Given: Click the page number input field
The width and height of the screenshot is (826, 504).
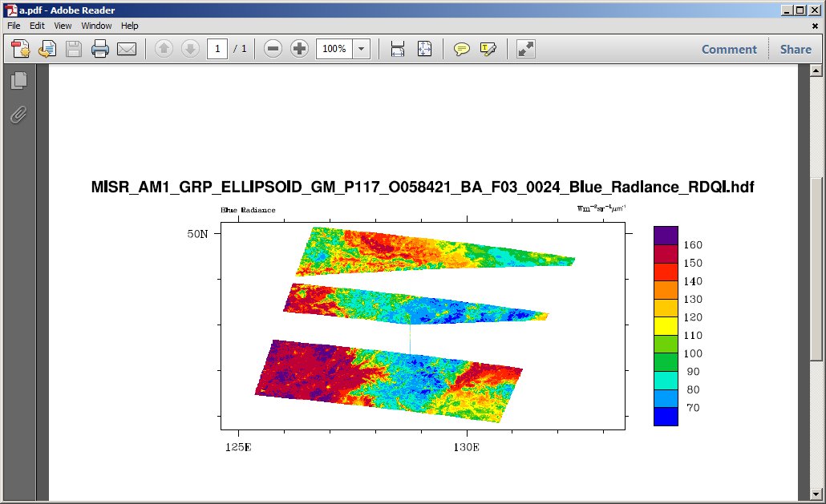Looking at the screenshot, I should coord(217,49).
